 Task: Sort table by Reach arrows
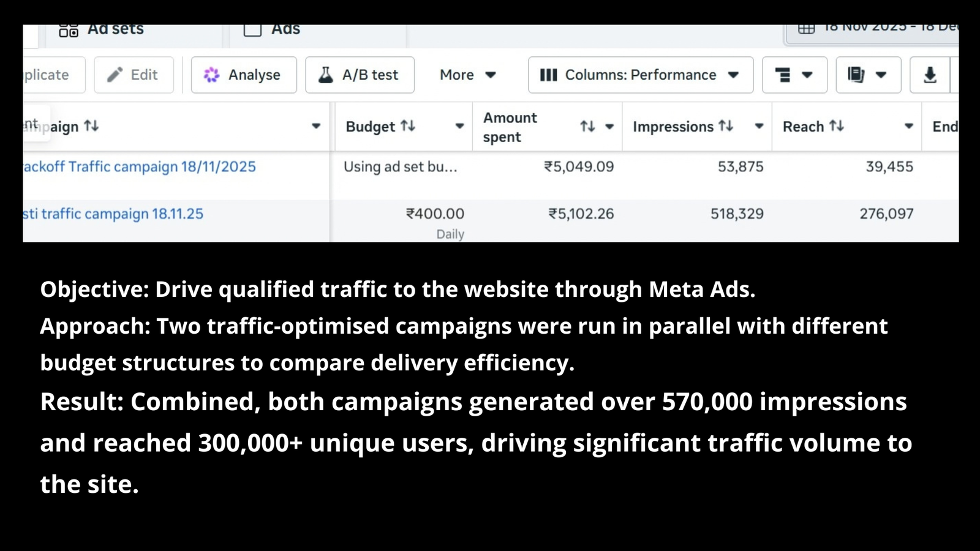837,126
